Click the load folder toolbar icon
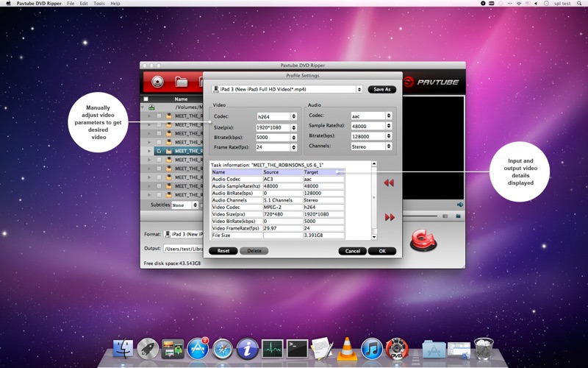This screenshot has height=368, width=588. (181, 82)
